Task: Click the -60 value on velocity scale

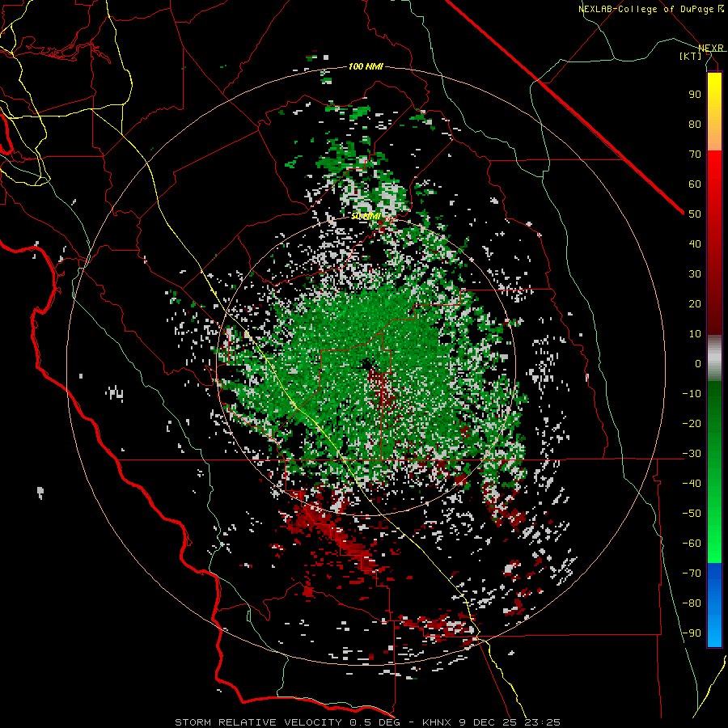Action: point(692,544)
